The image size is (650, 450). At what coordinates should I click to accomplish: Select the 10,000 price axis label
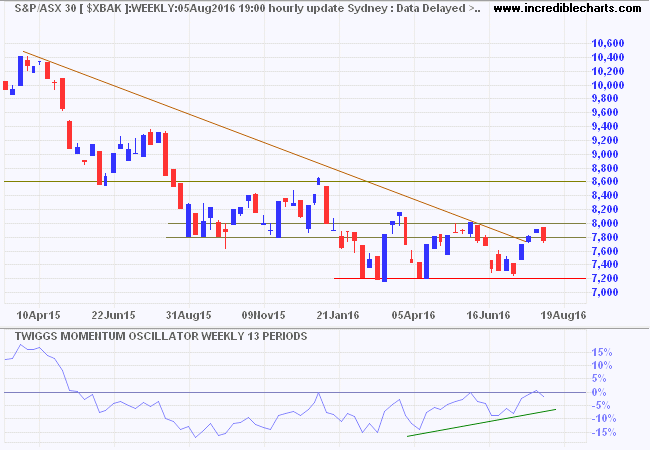pyautogui.click(x=607, y=85)
